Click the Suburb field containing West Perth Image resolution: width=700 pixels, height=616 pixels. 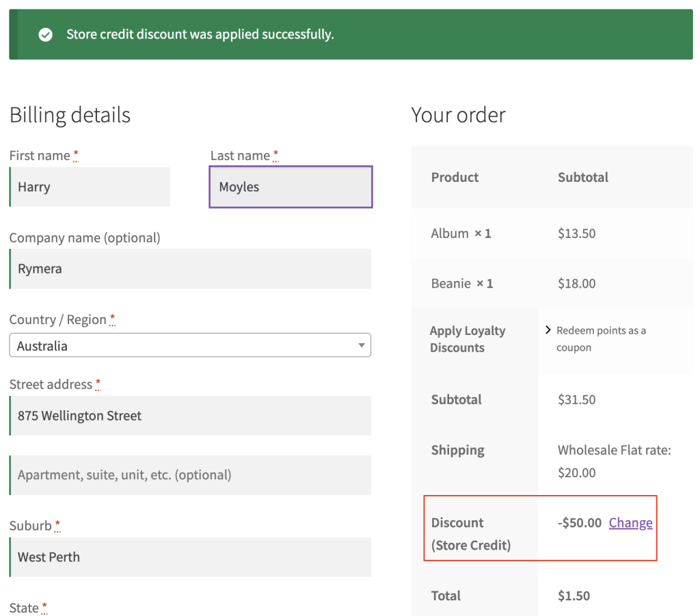[x=190, y=557]
